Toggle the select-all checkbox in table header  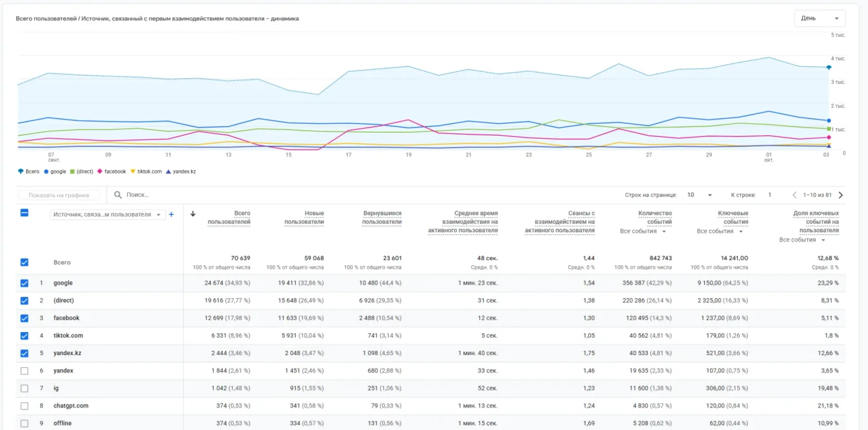[24, 213]
